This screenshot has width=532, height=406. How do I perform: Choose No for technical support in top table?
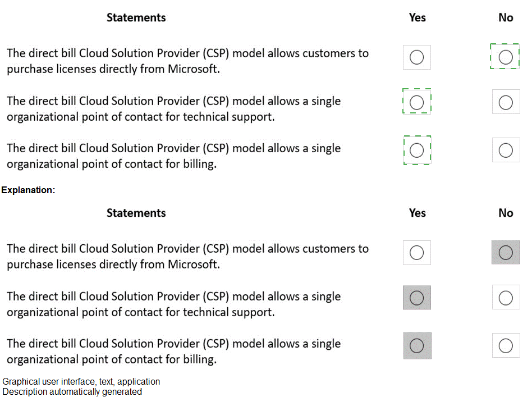[x=505, y=102]
